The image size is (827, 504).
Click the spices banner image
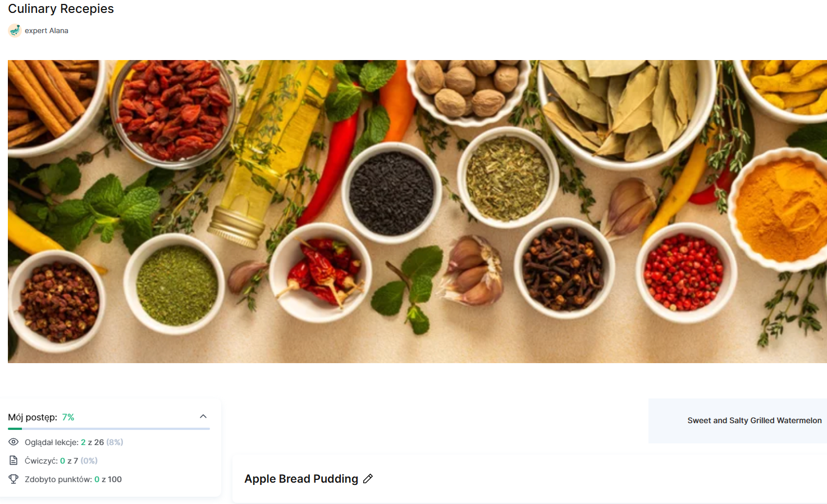(x=417, y=211)
